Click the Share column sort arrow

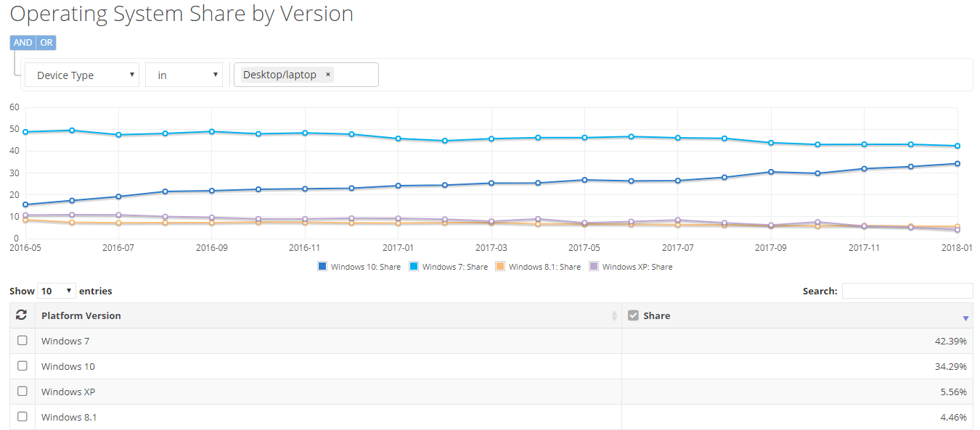[965, 318]
